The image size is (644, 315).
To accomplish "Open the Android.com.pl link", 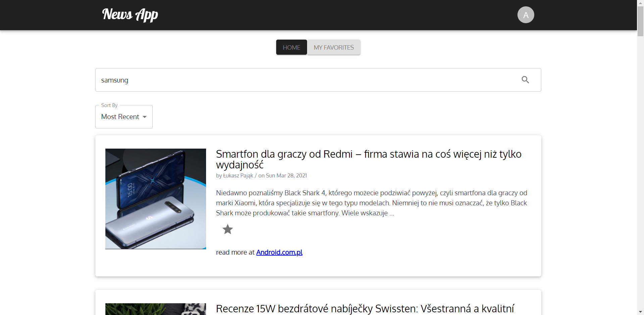I will pos(279,252).
